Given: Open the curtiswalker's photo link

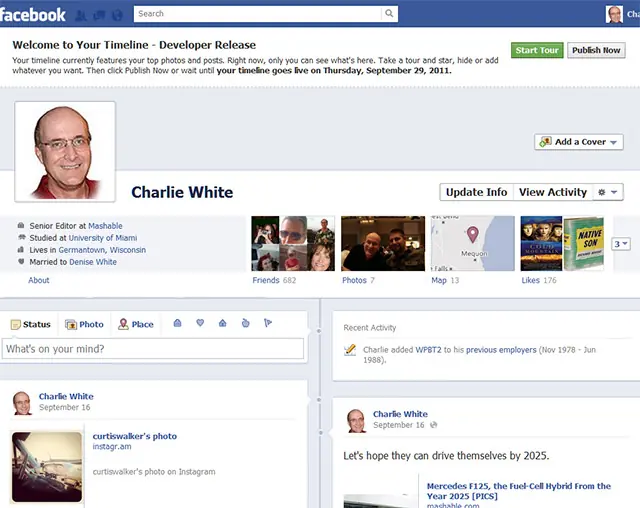Looking at the screenshot, I should tap(135, 436).
